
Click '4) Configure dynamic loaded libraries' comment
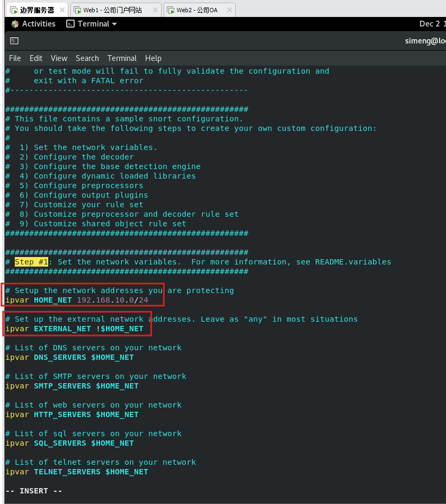(108, 176)
